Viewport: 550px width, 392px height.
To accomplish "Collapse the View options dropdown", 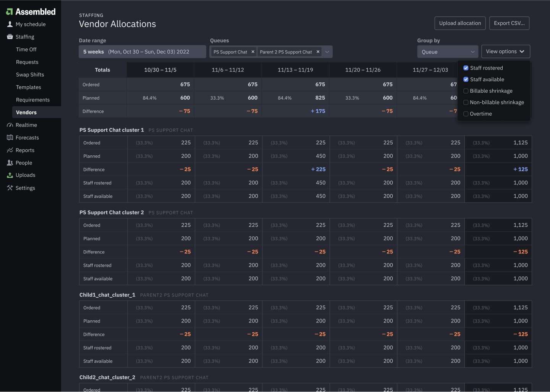I will tap(505, 52).
